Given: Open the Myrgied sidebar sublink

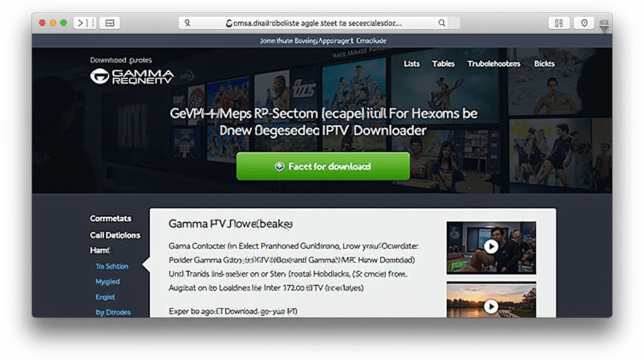Looking at the screenshot, I should tap(108, 281).
